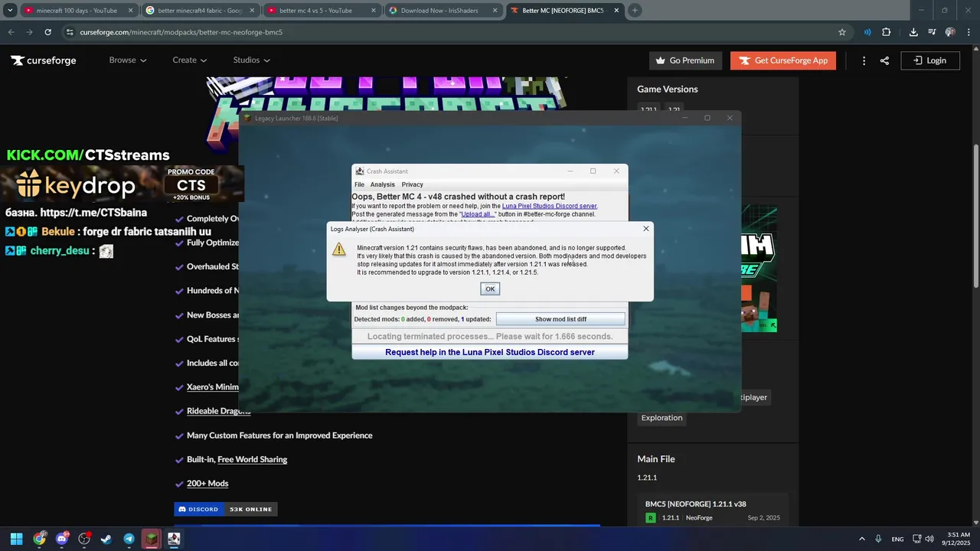This screenshot has height=551, width=980.
Task: Show hidden system tray icons
Action: (862, 539)
